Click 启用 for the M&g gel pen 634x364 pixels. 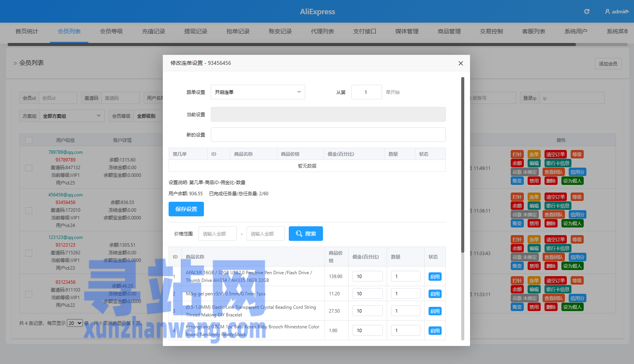435,294
